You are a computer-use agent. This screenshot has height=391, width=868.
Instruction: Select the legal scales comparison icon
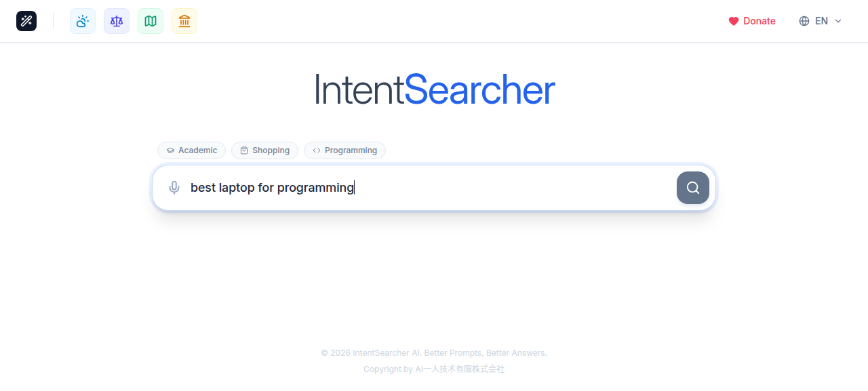(x=116, y=21)
